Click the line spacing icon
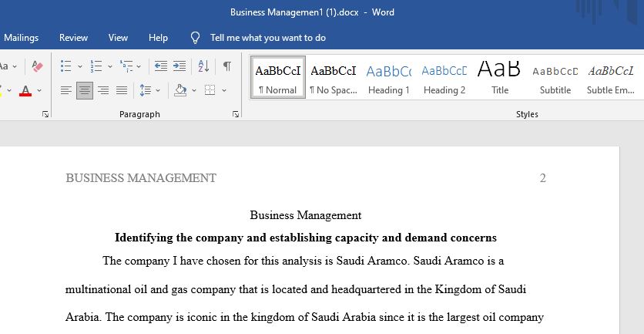Screen dimensions: 644x334 click(146, 90)
